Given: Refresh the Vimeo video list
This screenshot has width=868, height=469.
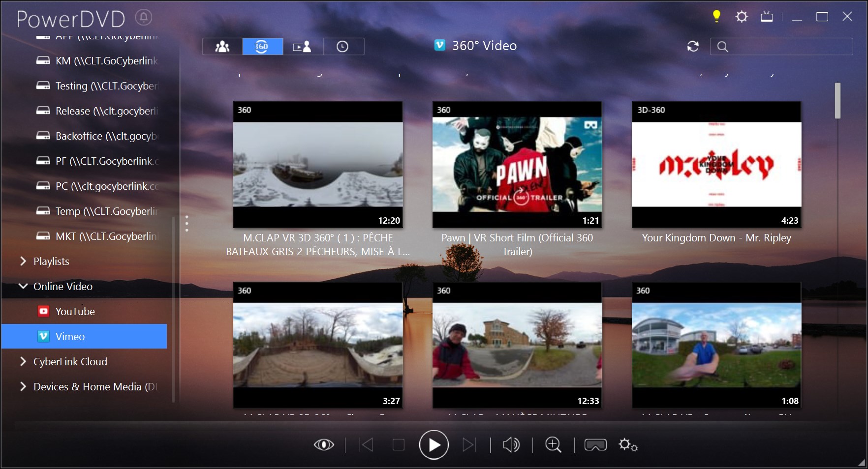Looking at the screenshot, I should pyautogui.click(x=693, y=46).
